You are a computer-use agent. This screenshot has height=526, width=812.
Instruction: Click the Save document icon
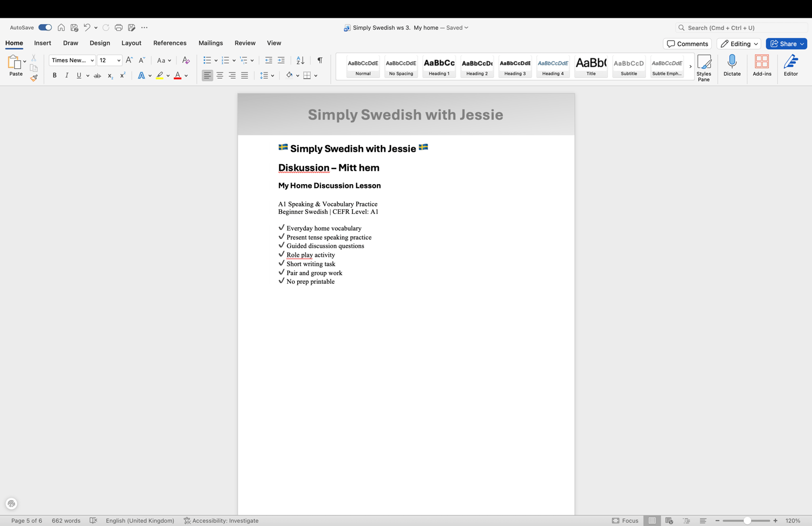coord(74,28)
